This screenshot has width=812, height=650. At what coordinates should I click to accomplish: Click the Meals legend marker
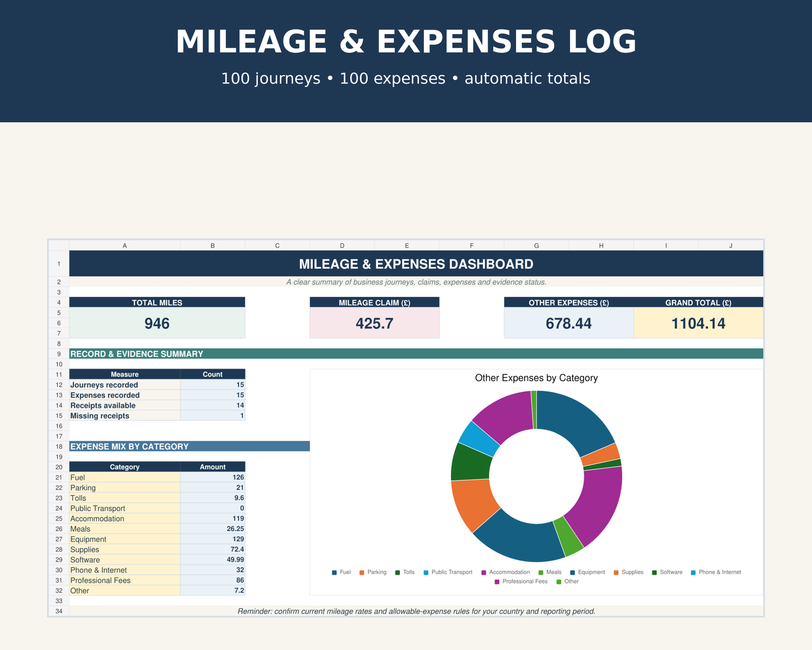[x=541, y=572]
